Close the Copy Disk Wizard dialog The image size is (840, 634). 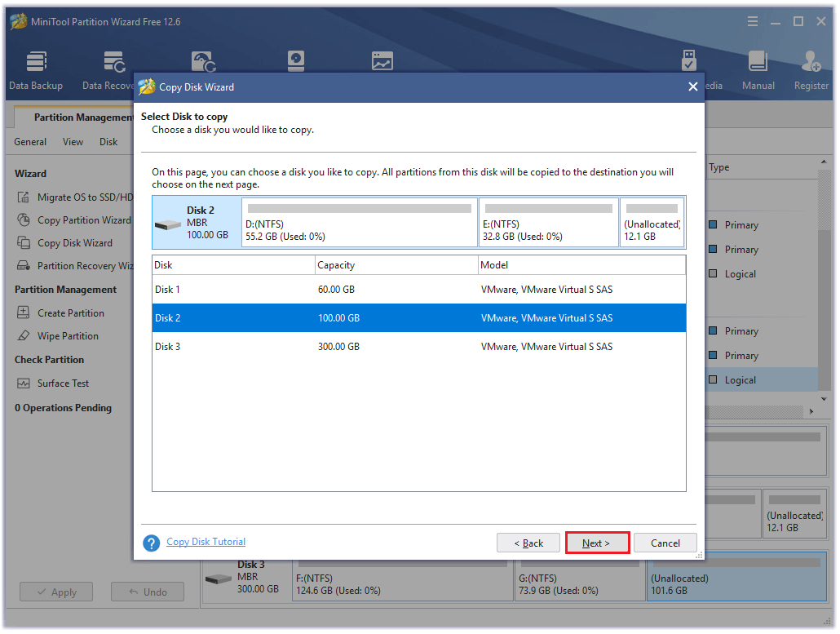point(692,86)
